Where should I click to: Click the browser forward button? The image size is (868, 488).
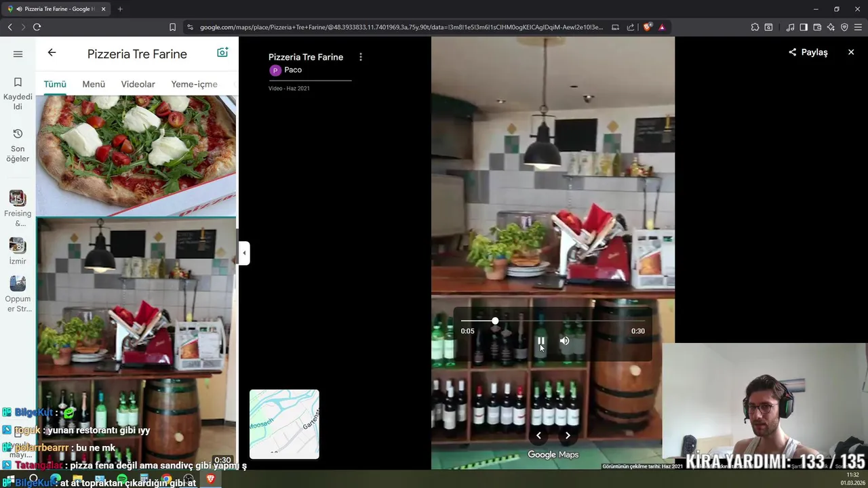[x=23, y=27]
